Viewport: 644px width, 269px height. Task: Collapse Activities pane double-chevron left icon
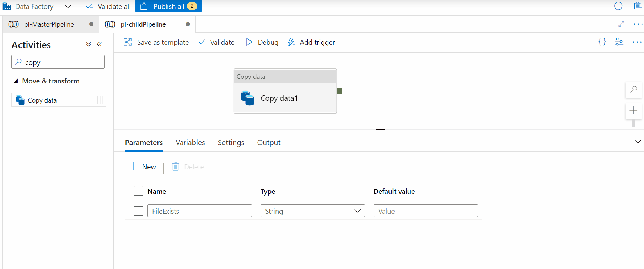99,44
